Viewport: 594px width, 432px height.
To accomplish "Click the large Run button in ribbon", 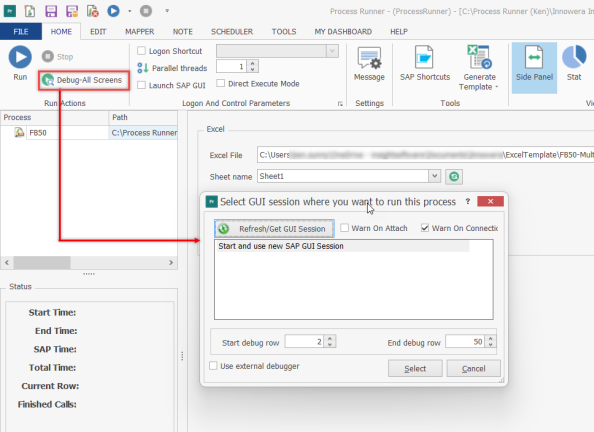I will (20, 63).
